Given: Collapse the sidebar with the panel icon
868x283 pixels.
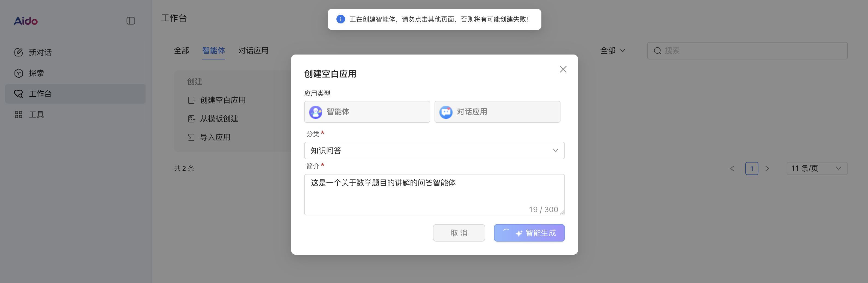Looking at the screenshot, I should pyautogui.click(x=131, y=21).
